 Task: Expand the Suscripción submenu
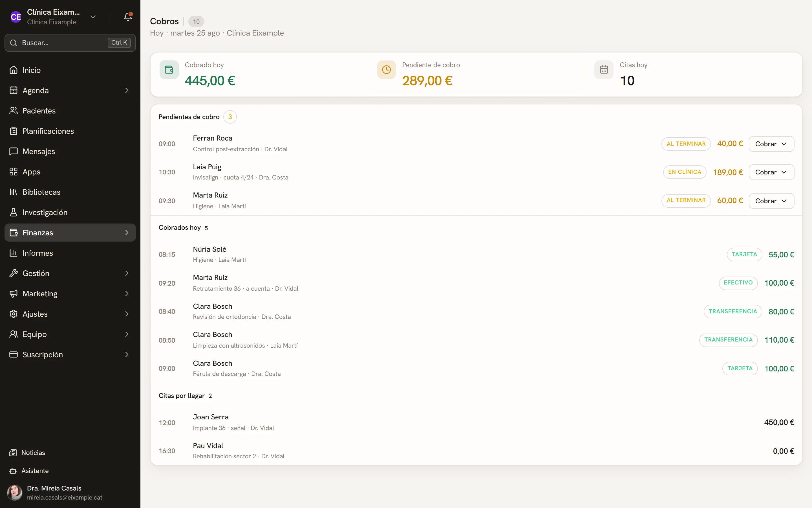[127, 354]
